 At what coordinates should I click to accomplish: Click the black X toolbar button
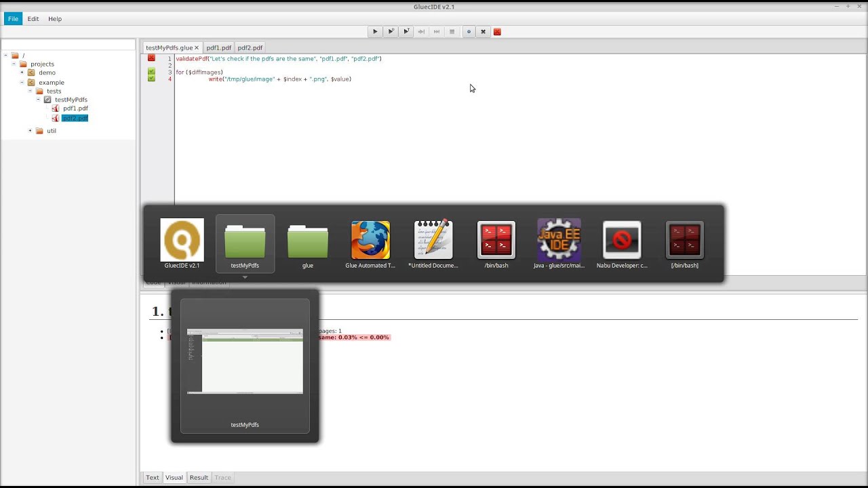(x=483, y=32)
